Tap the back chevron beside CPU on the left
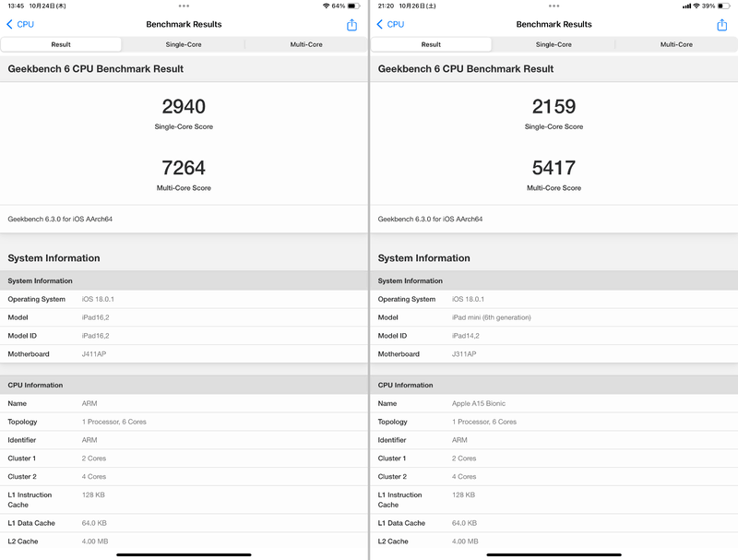The image size is (738, 560). [12, 26]
